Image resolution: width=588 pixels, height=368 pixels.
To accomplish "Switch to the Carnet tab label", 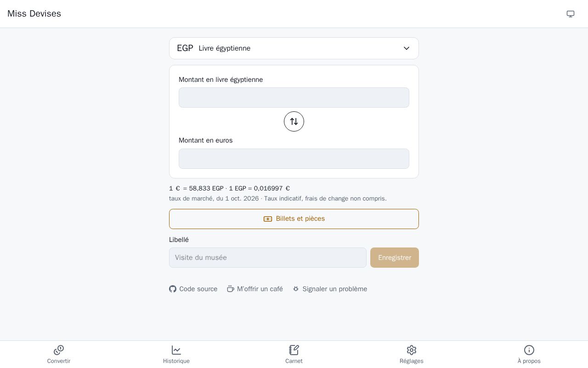I will click(x=294, y=361).
